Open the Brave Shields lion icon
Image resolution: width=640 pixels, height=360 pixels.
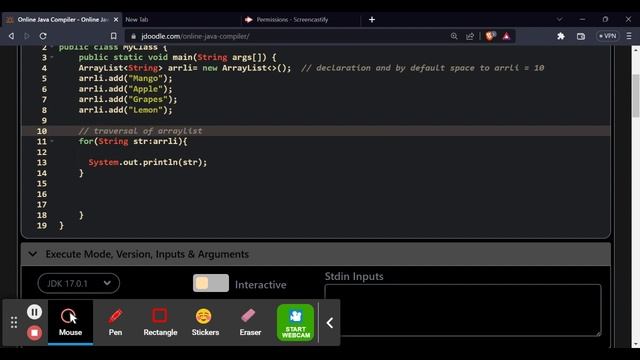(490, 36)
